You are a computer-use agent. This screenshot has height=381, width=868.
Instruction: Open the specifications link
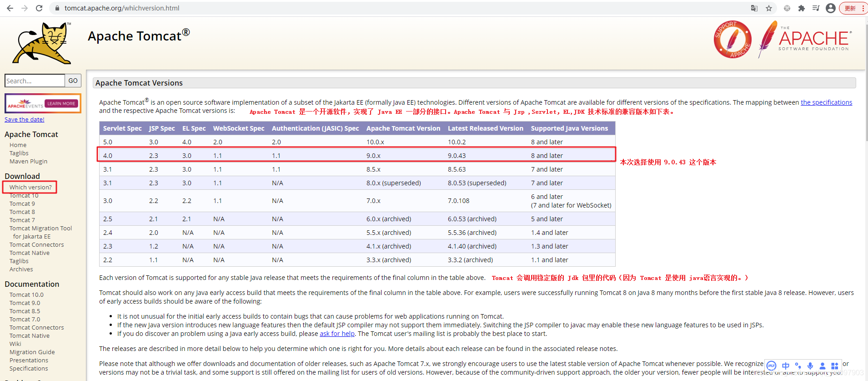point(826,102)
